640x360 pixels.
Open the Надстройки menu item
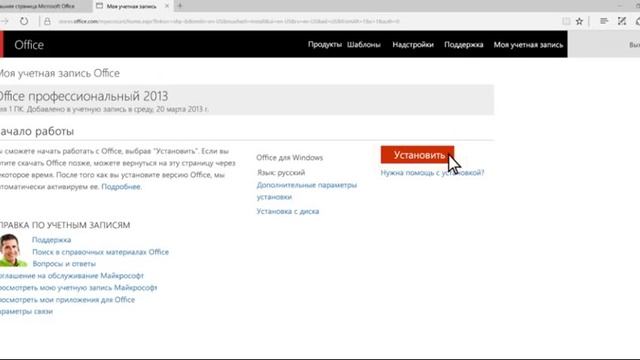413,44
